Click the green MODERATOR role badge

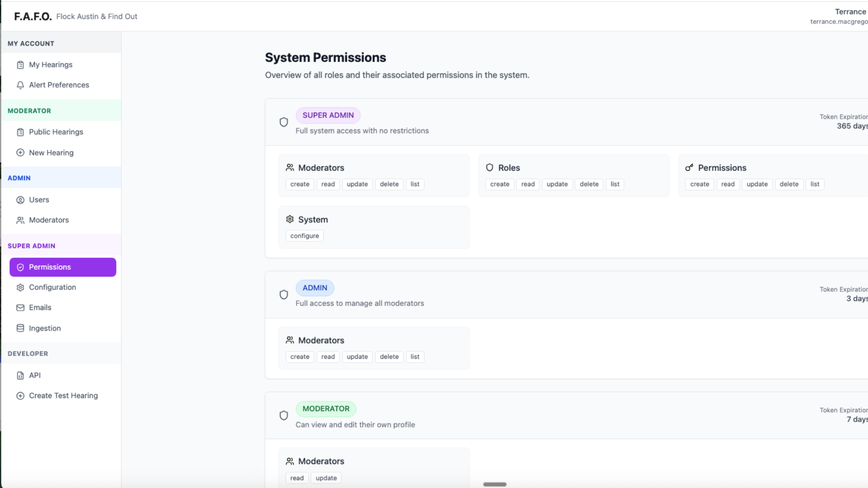coord(325,409)
